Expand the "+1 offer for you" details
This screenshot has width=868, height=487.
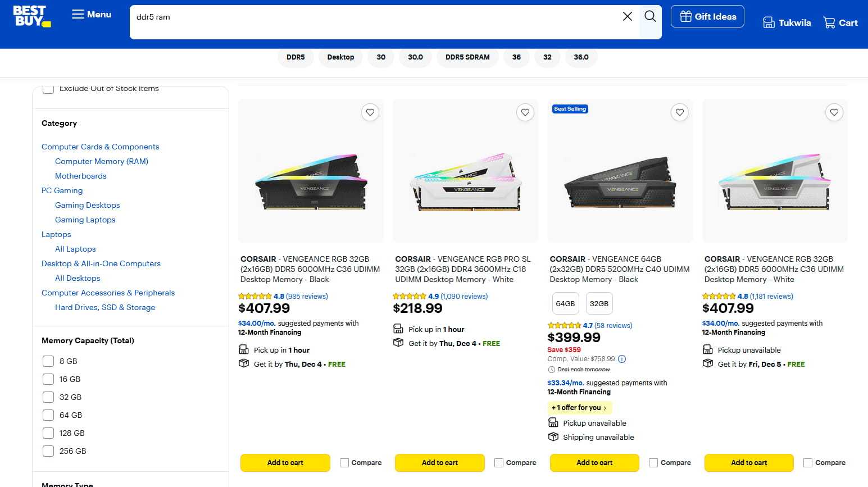click(579, 408)
